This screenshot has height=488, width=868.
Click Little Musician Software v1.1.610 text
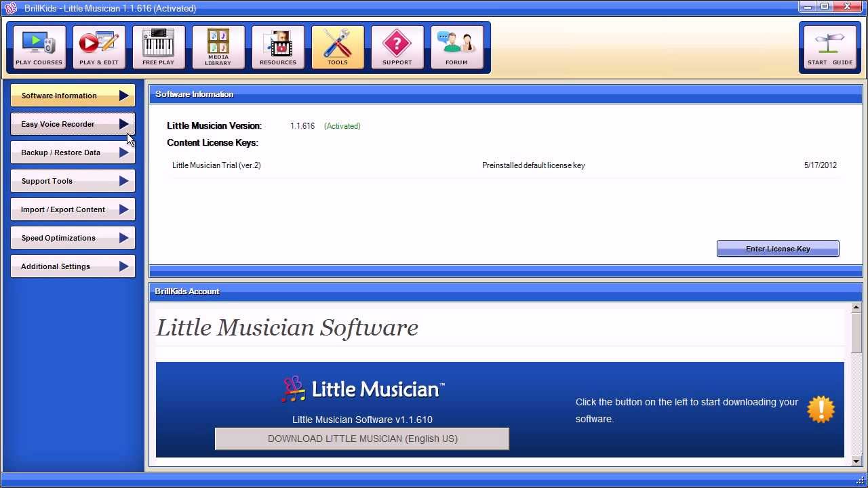(362, 420)
